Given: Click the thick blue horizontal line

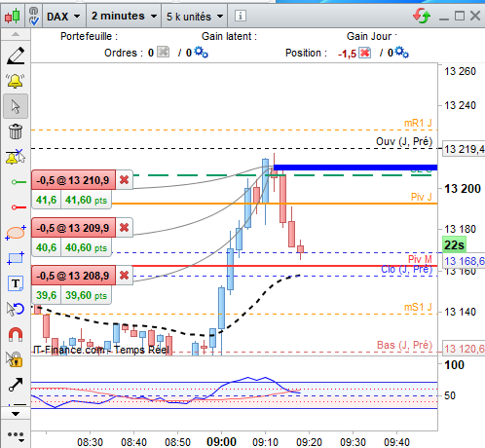Looking at the screenshot, I should [355, 168].
